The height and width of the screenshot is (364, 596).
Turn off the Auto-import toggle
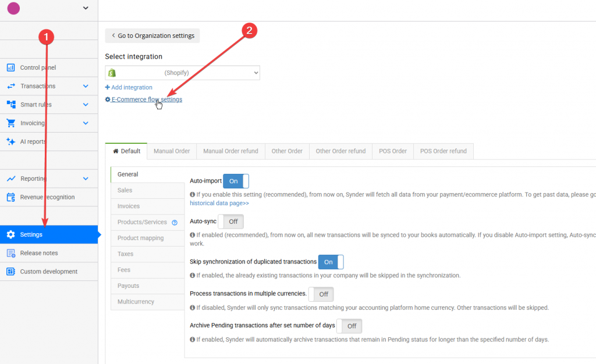coord(236,181)
